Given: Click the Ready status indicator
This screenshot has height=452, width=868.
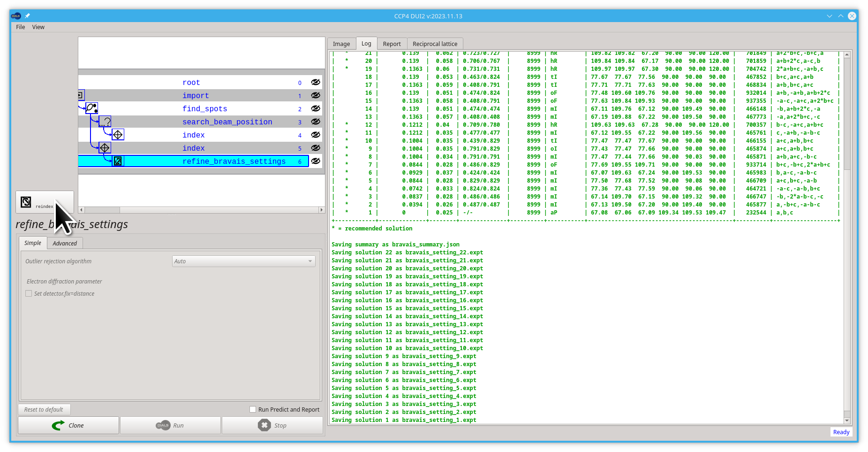Looking at the screenshot, I should coord(841,432).
